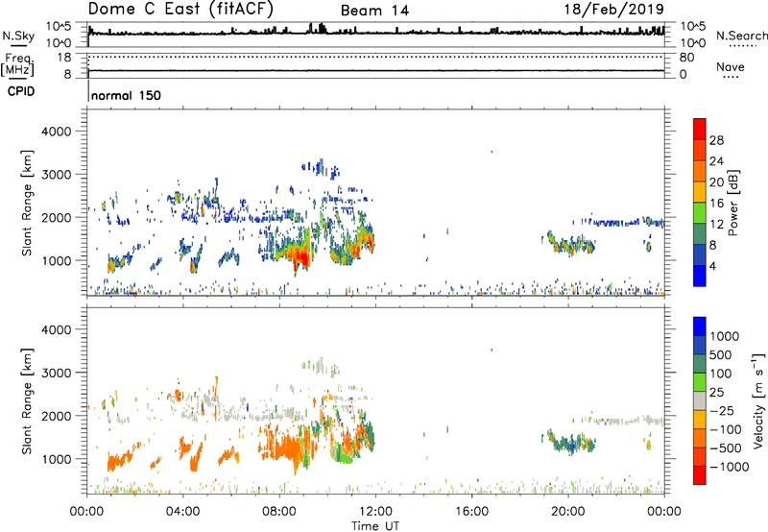Click the 'N.Sky' legend label
This screenshot has height=532, width=768.
coord(18,36)
